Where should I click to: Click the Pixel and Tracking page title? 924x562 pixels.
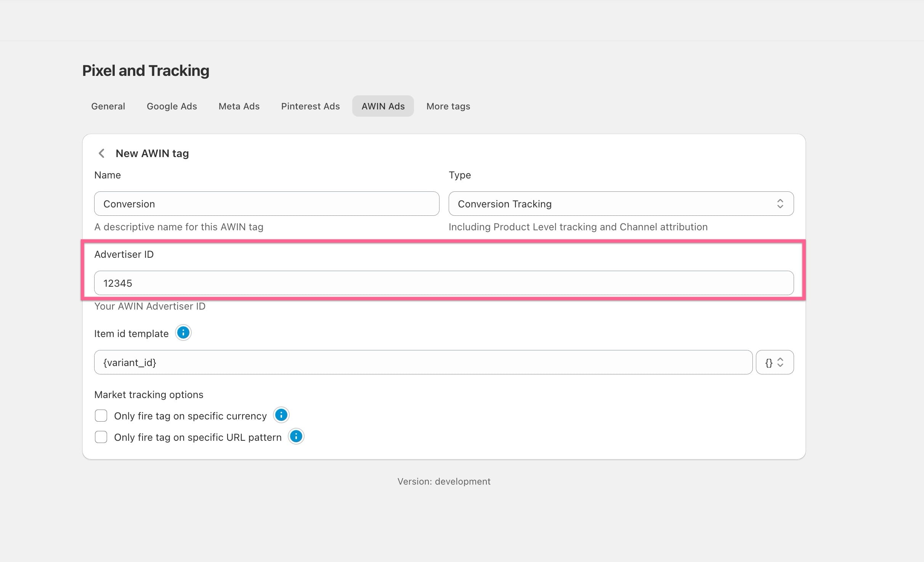(146, 71)
